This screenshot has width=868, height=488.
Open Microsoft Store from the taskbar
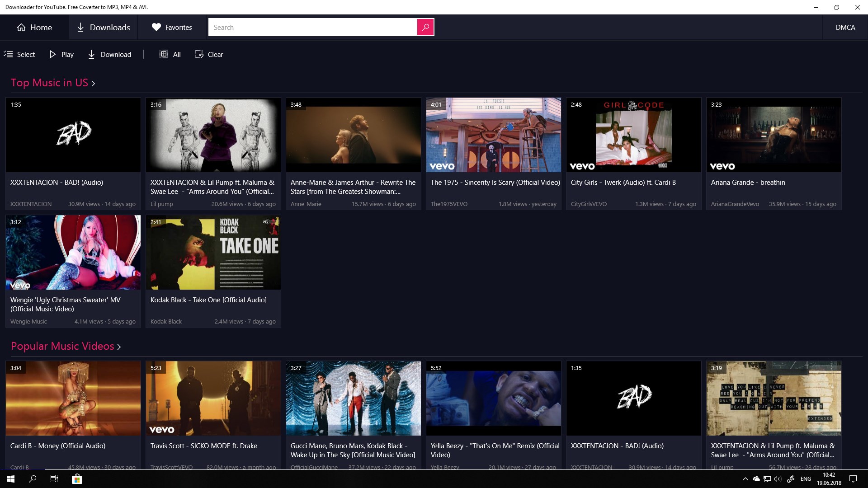click(x=77, y=479)
